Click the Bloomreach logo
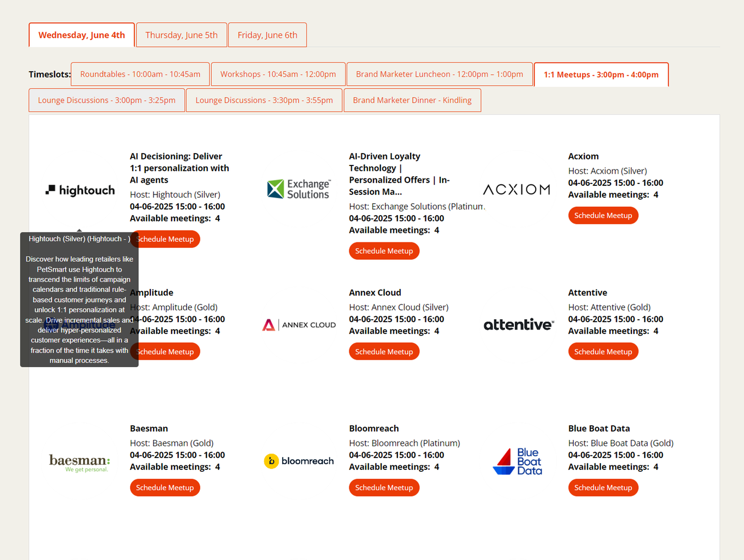 tap(299, 461)
